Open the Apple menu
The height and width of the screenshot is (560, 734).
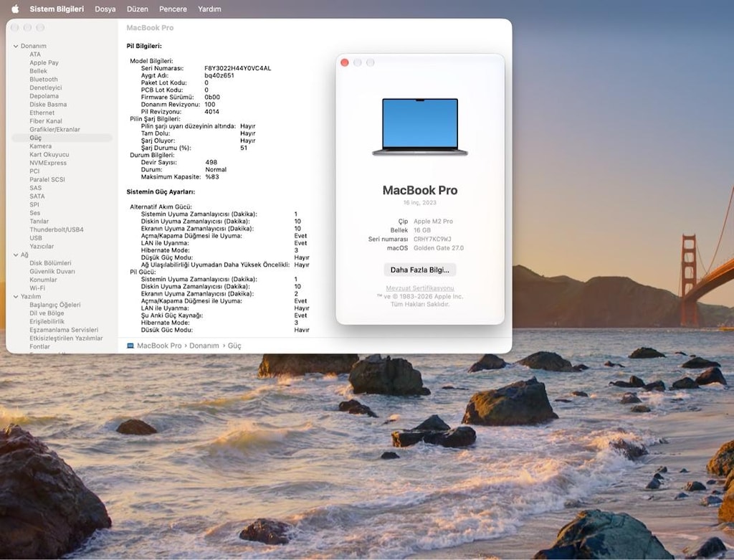(15, 9)
